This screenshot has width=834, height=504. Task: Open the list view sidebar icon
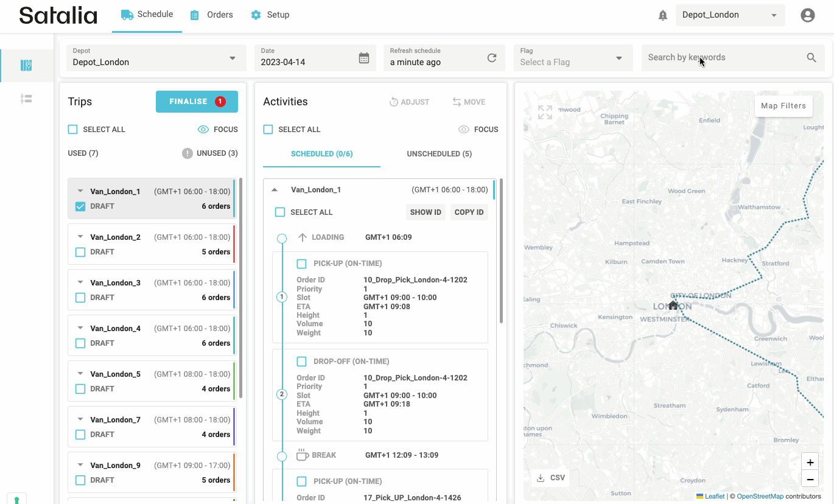(x=26, y=99)
